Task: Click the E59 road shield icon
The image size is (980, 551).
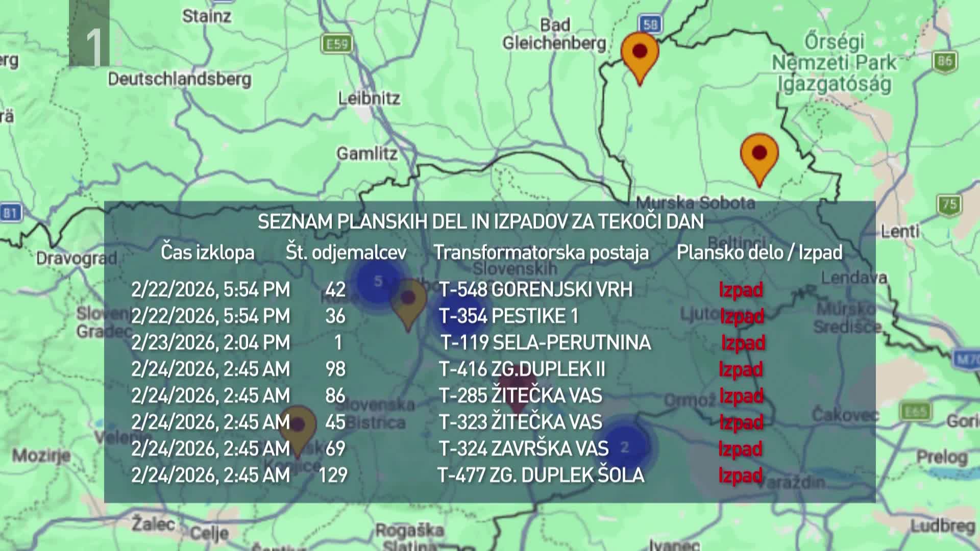Action: click(337, 44)
